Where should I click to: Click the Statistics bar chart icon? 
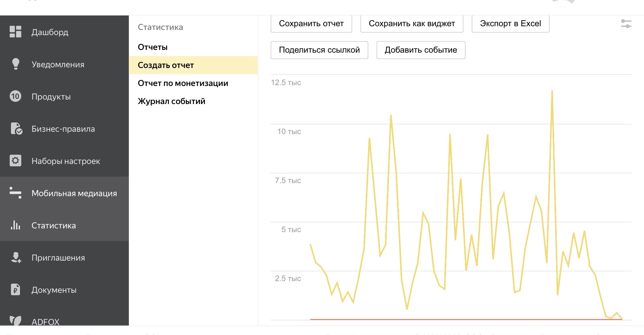click(x=15, y=225)
